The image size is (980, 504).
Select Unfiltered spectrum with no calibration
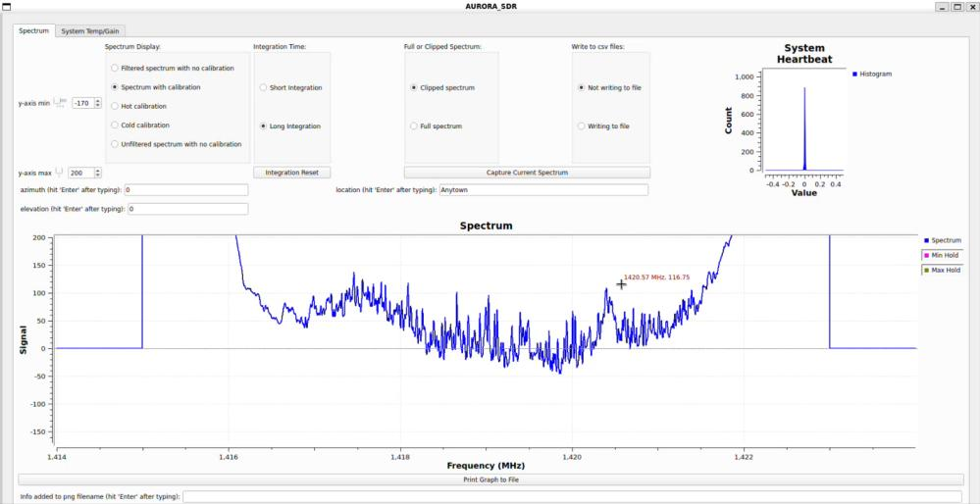[x=176, y=144]
